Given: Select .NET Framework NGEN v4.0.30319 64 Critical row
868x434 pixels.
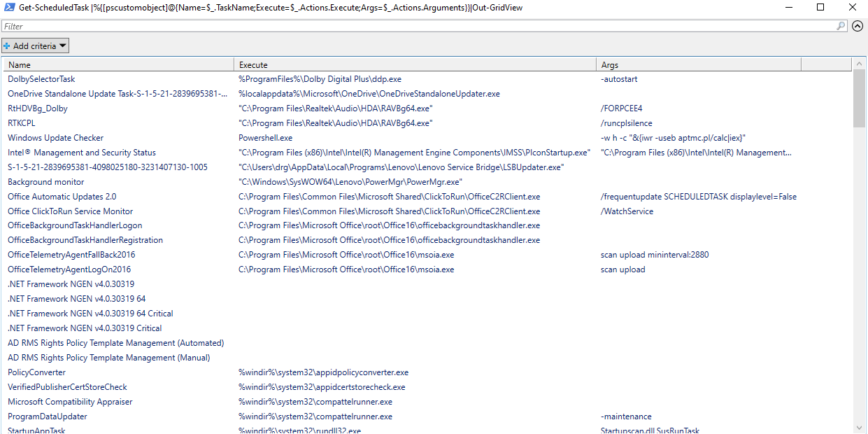Looking at the screenshot, I should (x=428, y=314).
